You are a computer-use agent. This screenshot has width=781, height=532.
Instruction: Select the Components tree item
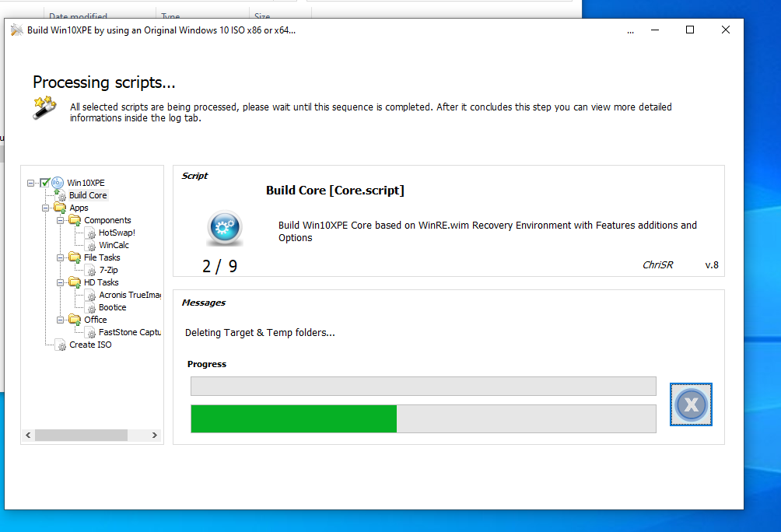(x=107, y=220)
